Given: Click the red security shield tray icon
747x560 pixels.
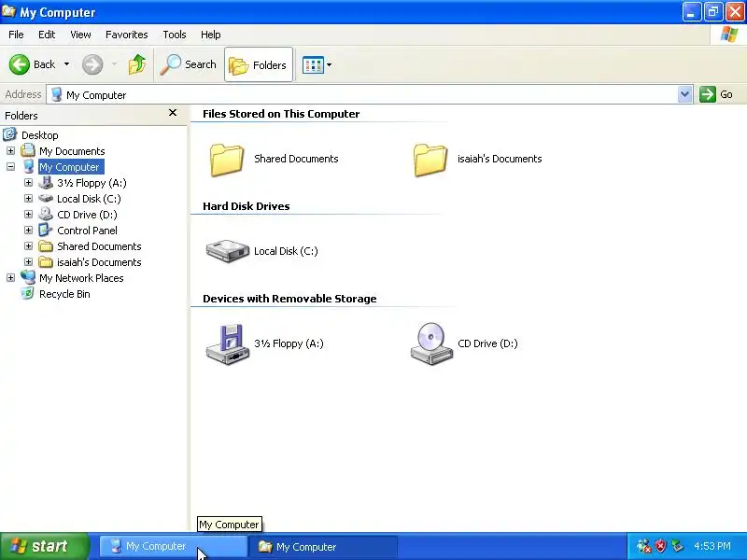Looking at the screenshot, I should pyautogui.click(x=660, y=546).
